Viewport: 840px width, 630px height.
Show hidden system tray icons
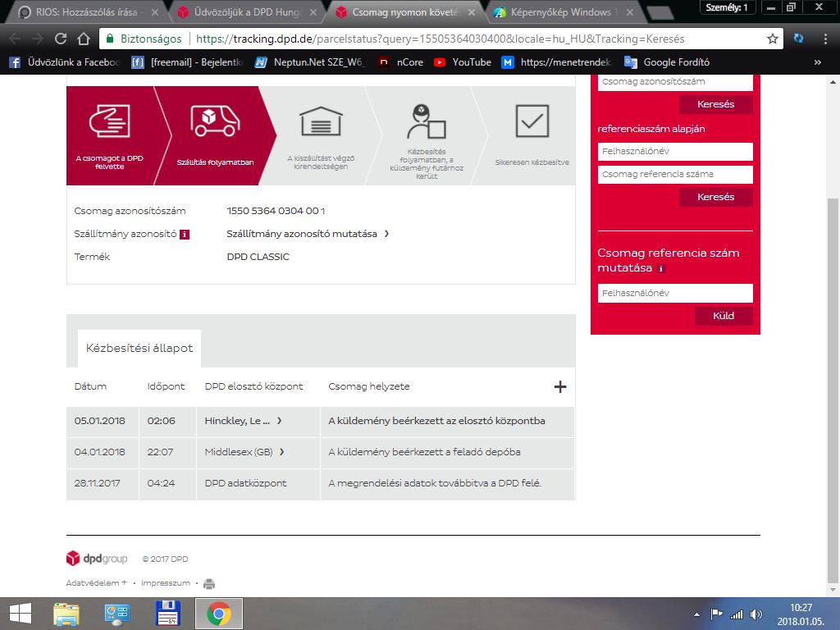coord(696,614)
